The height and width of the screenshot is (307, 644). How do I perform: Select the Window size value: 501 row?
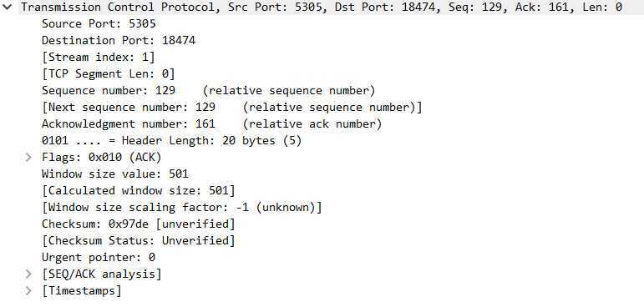click(x=115, y=174)
